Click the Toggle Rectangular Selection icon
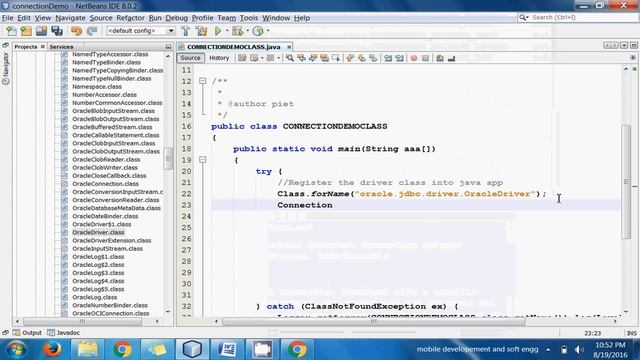 pos(336,58)
